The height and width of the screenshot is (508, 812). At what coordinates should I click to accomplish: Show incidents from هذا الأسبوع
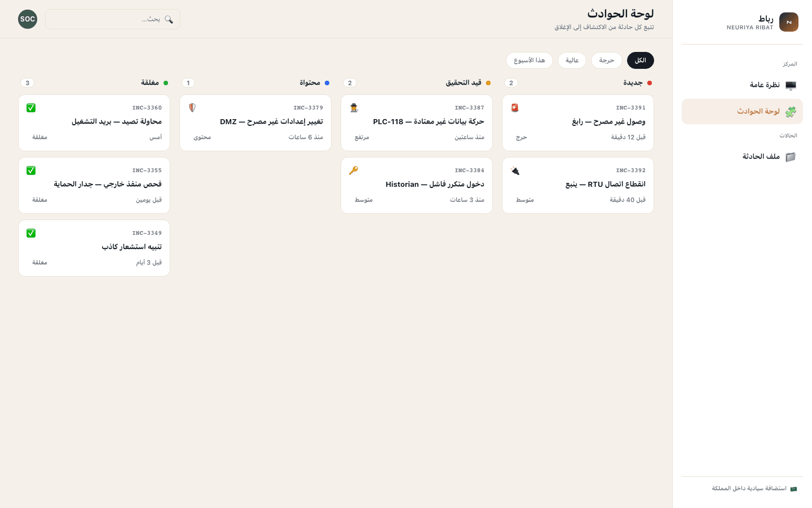529,60
